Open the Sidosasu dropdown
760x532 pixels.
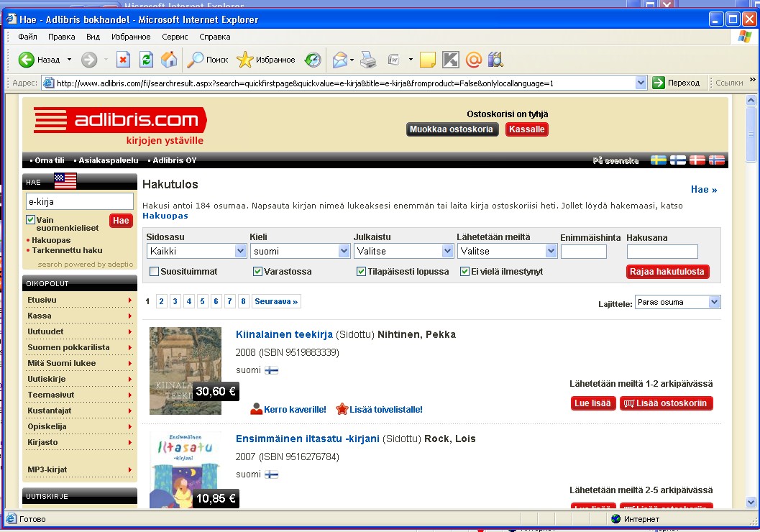pyautogui.click(x=196, y=252)
